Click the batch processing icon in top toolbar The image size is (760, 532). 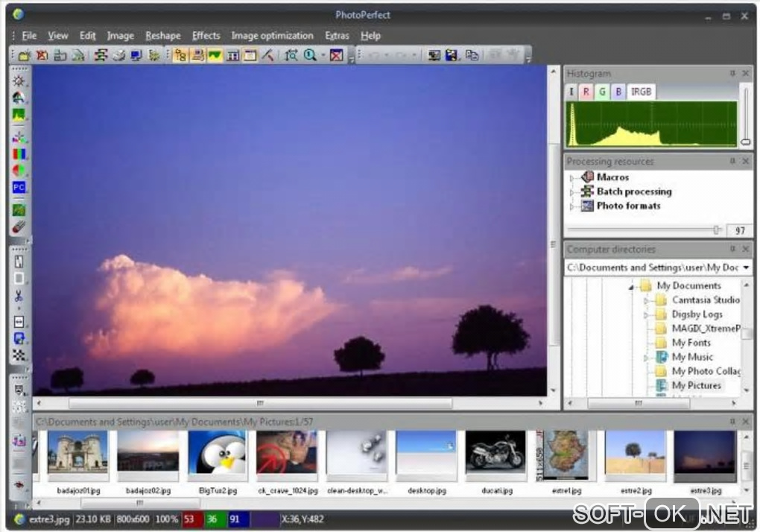pos(101,55)
